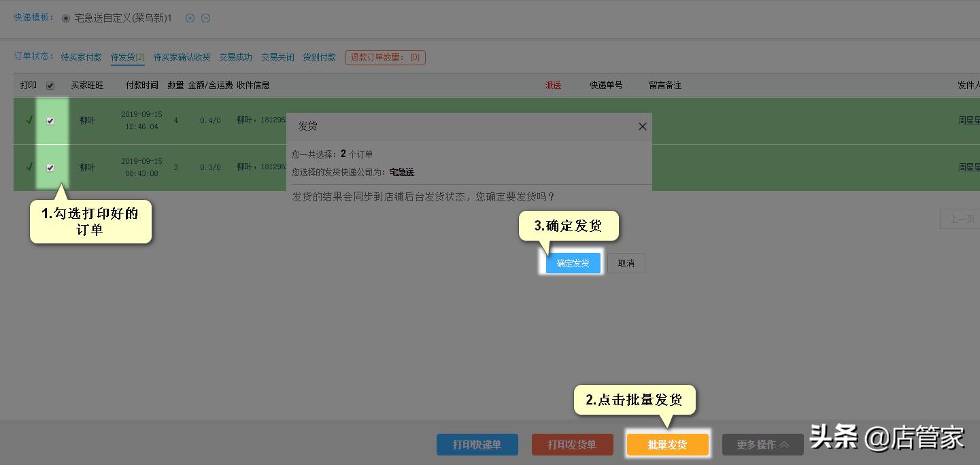
Task: Click the 打印快递单 button
Action: pos(477,444)
